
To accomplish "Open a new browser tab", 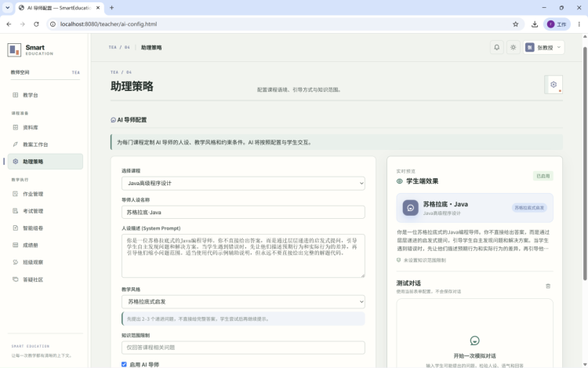I will pos(112,8).
